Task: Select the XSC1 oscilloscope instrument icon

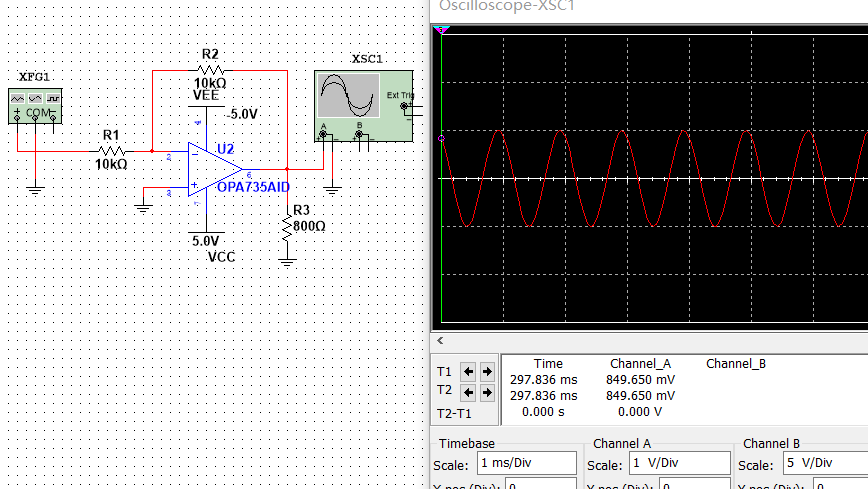Action: pos(364,106)
